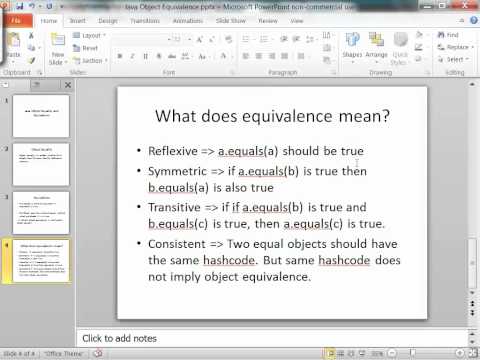Clear all formatting icon
The image size is (480, 360).
coord(228,40)
